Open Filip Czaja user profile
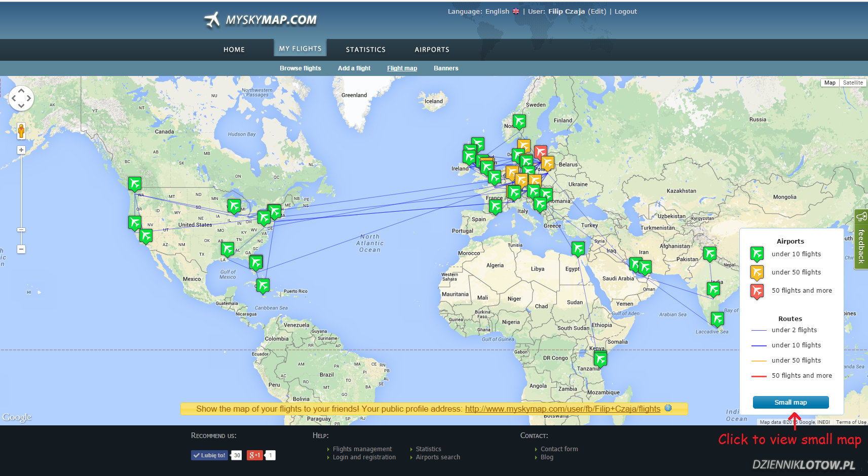The height and width of the screenshot is (476, 868). coord(567,11)
